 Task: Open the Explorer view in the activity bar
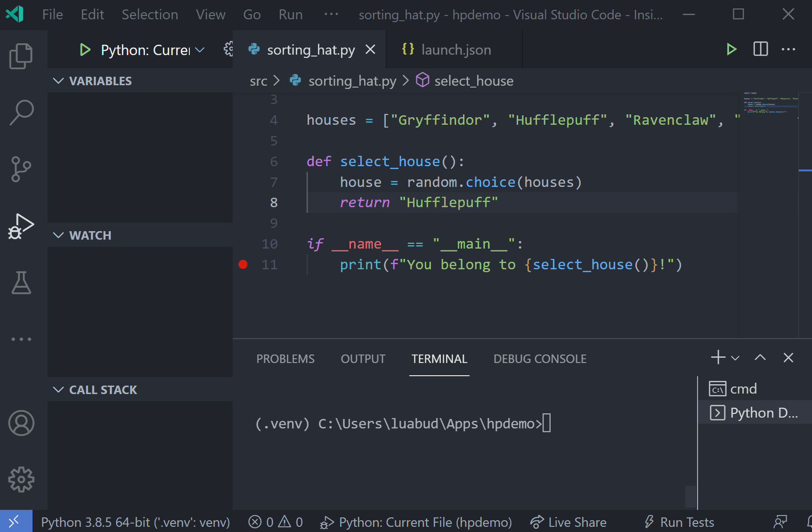(x=21, y=56)
